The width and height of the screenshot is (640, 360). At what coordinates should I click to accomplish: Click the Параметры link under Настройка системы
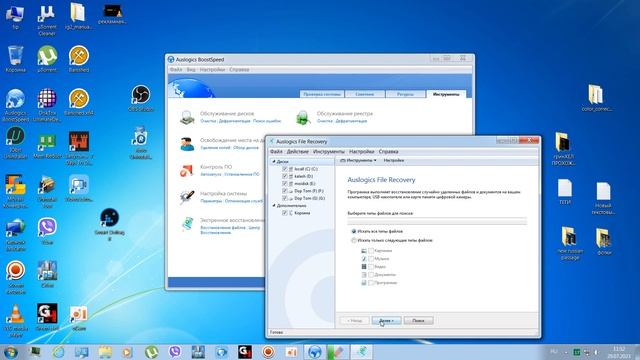pyautogui.click(x=211, y=201)
